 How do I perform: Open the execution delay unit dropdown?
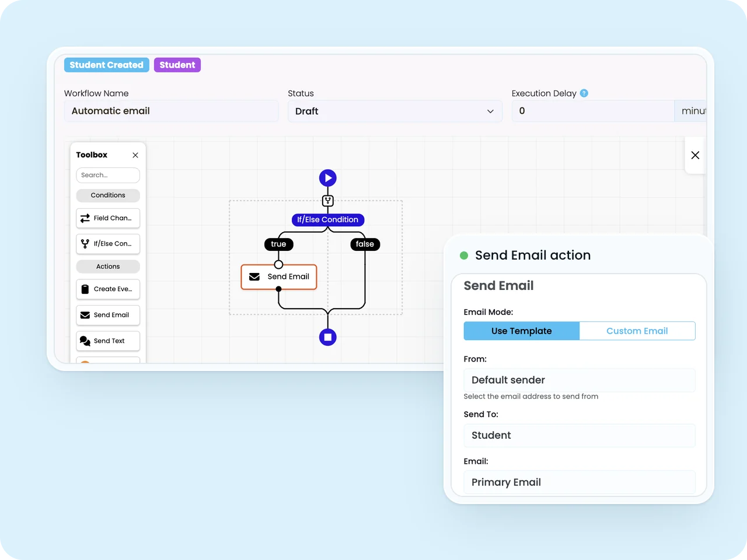(691, 111)
